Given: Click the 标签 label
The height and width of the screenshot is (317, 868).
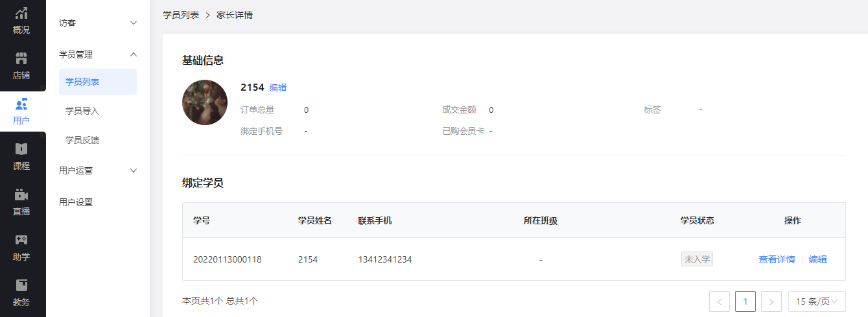Looking at the screenshot, I should coord(652,110).
